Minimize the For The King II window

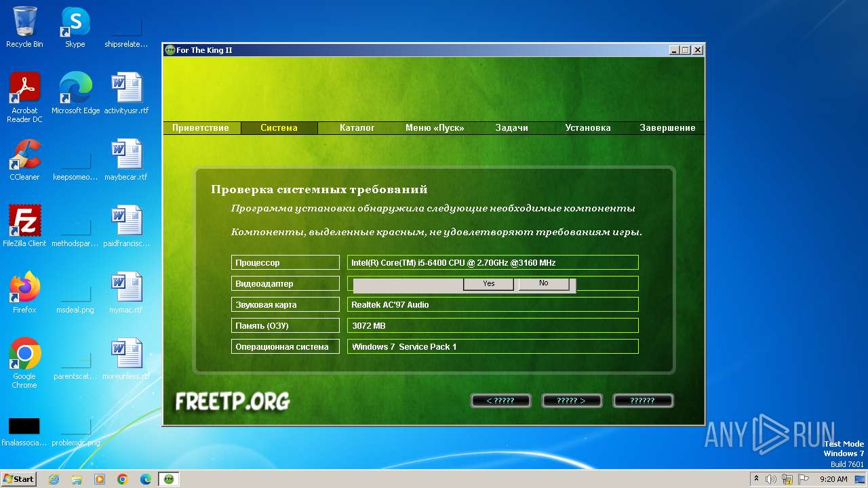coord(674,50)
